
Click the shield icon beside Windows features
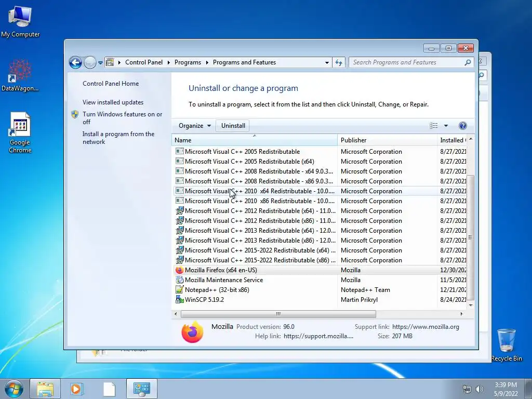pos(75,114)
